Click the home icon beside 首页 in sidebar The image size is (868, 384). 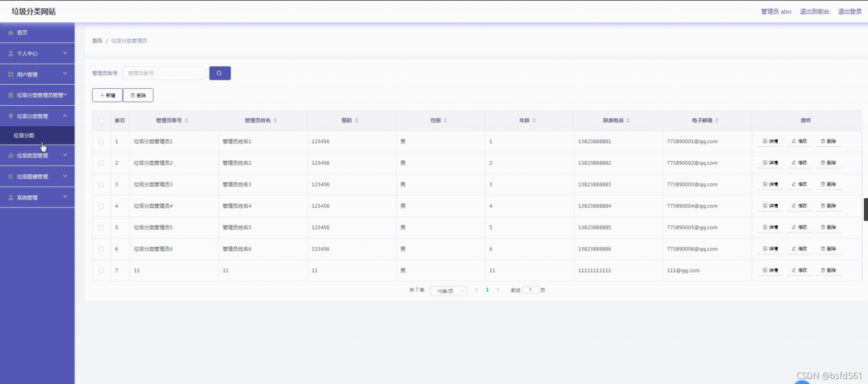pos(11,33)
